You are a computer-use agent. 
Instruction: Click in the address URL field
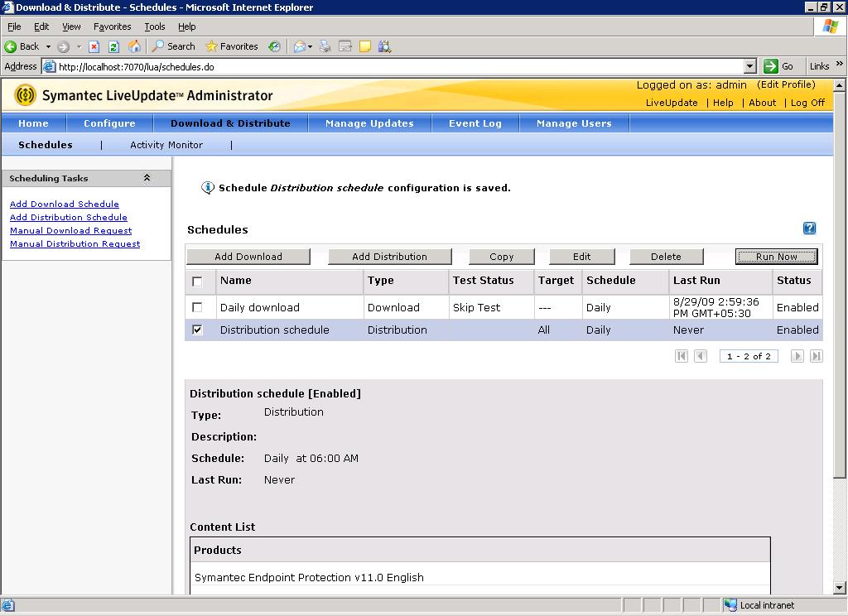(x=400, y=66)
